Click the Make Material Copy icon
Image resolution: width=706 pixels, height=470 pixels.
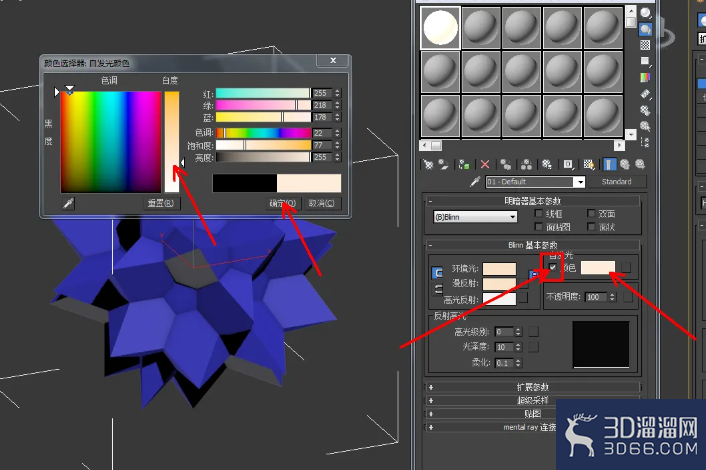pyautogui.click(x=506, y=164)
